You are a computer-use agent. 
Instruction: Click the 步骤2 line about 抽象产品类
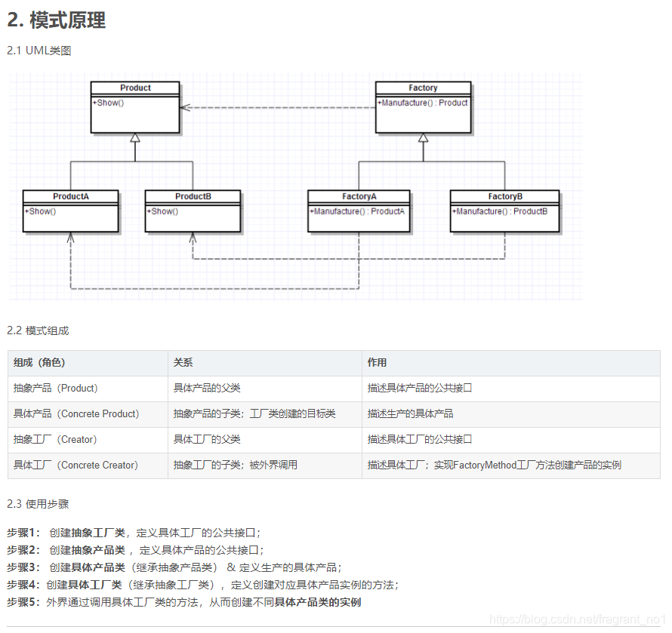click(135, 550)
